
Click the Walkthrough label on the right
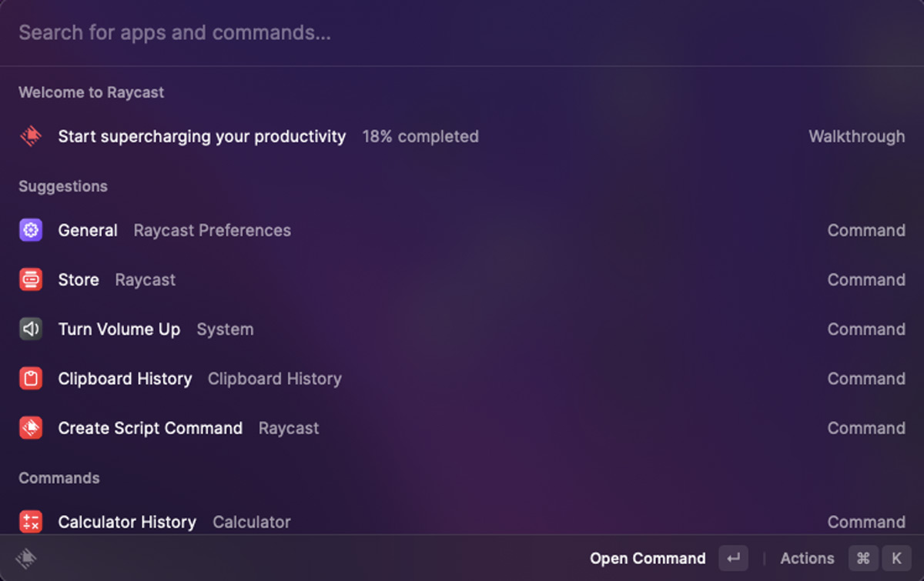click(x=856, y=136)
